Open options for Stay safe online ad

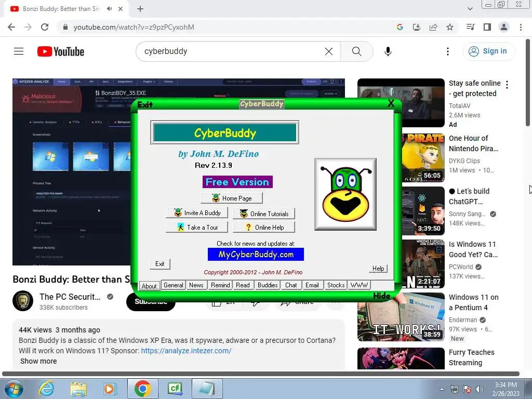[507, 85]
